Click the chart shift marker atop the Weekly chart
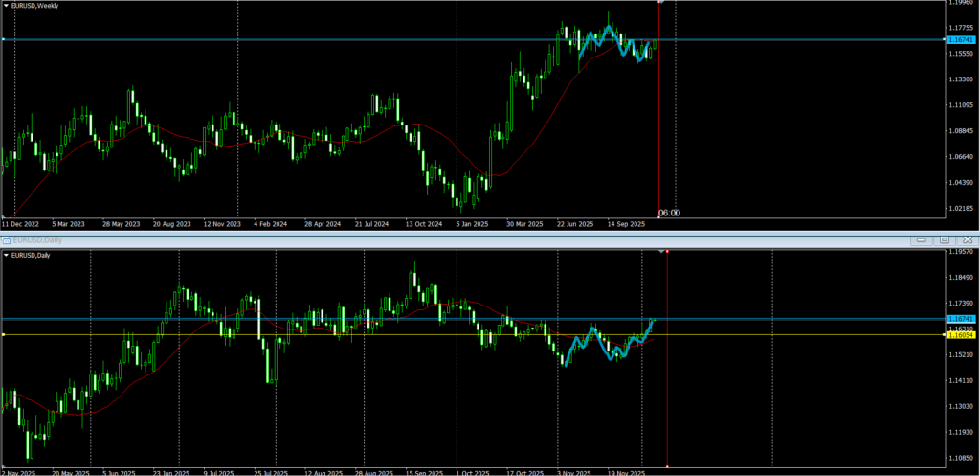 pyautogui.click(x=660, y=3)
